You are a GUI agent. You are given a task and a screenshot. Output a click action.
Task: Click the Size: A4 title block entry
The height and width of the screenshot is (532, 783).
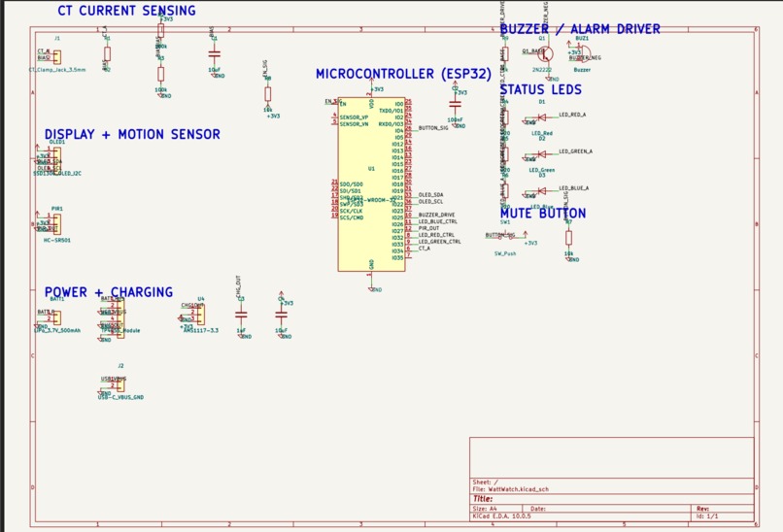click(485, 509)
